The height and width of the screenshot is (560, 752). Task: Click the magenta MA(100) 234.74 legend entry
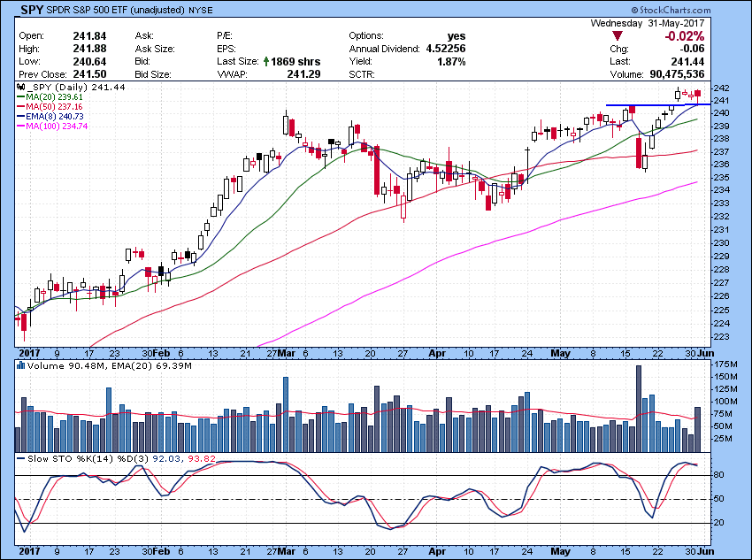52,127
